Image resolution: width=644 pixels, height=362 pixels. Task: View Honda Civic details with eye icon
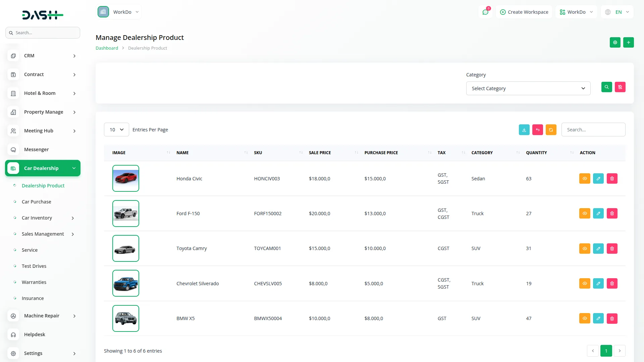(584, 179)
